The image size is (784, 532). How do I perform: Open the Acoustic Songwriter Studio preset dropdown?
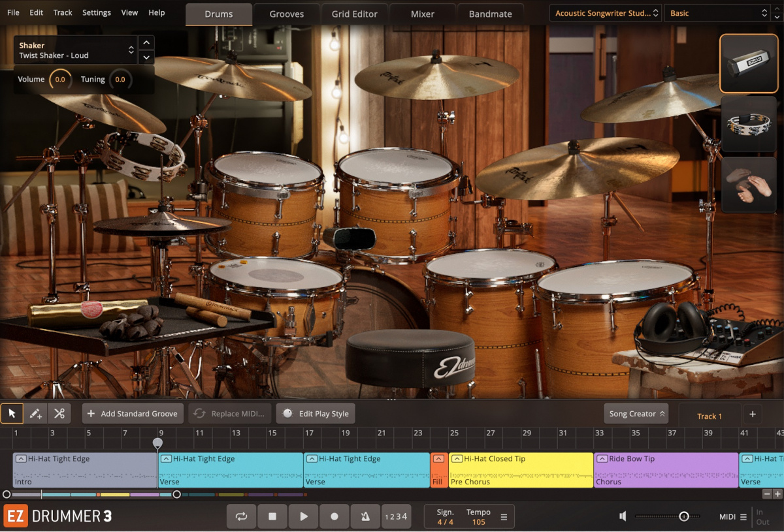tap(604, 12)
